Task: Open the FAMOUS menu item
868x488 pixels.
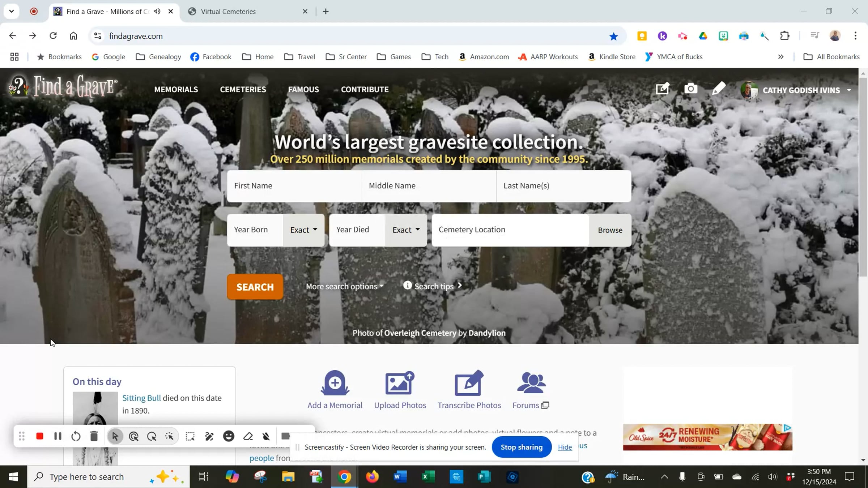Action: pyautogui.click(x=303, y=89)
